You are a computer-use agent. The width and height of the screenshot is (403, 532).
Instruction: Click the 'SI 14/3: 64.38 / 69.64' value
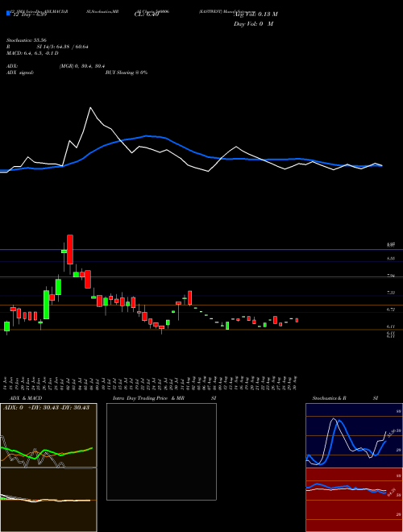pos(63,47)
